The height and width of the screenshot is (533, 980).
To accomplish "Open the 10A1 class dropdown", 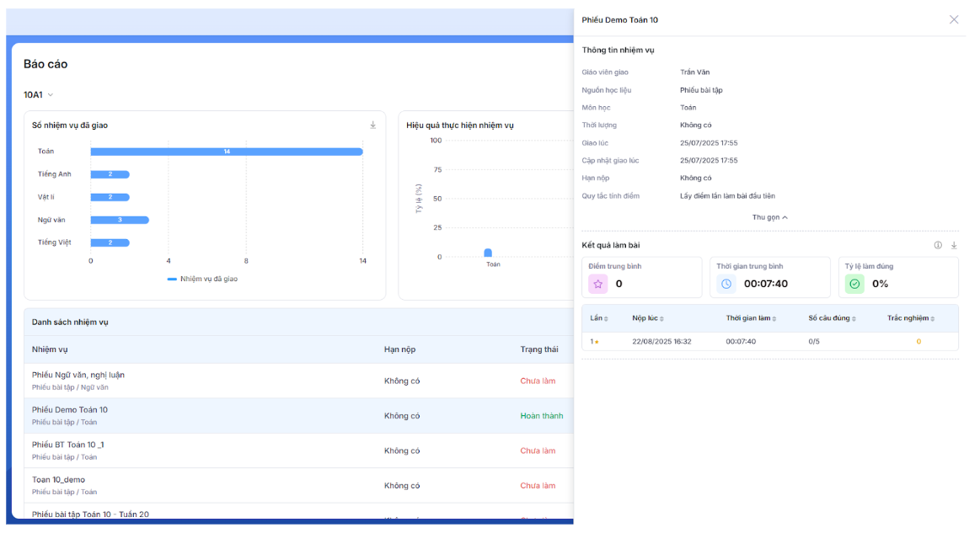I will pos(39,95).
